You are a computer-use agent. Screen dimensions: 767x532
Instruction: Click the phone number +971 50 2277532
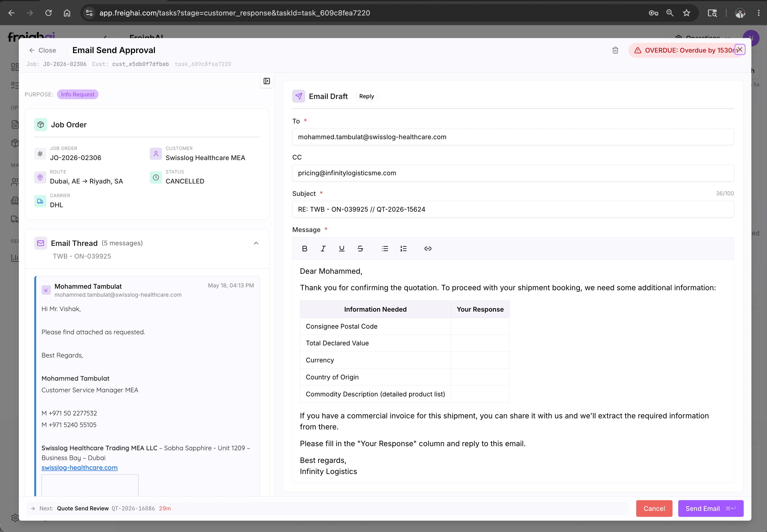[x=73, y=413]
